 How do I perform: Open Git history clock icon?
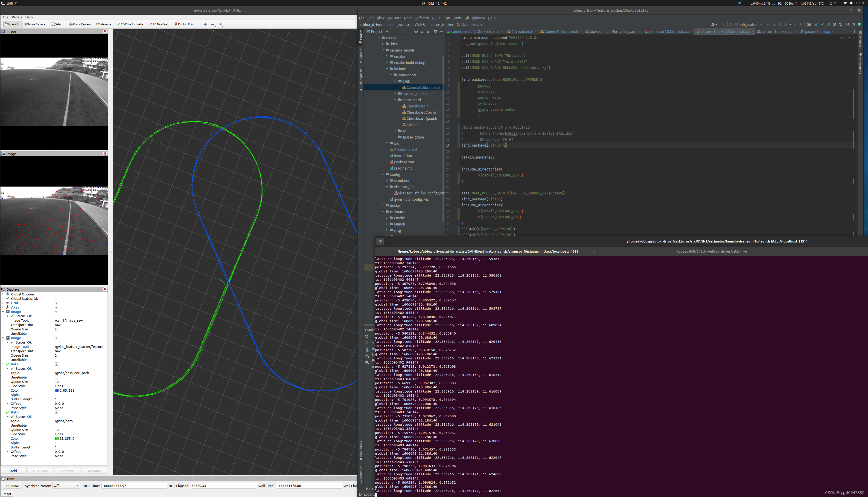coord(834,25)
